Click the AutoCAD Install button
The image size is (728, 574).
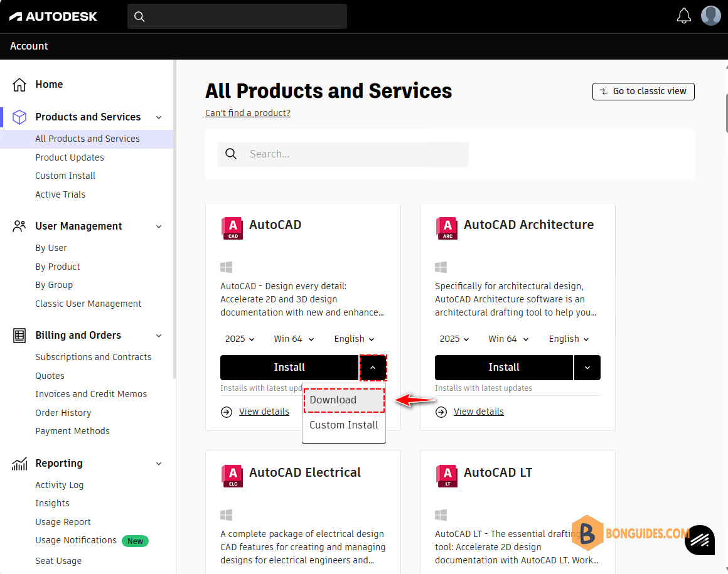[289, 368]
